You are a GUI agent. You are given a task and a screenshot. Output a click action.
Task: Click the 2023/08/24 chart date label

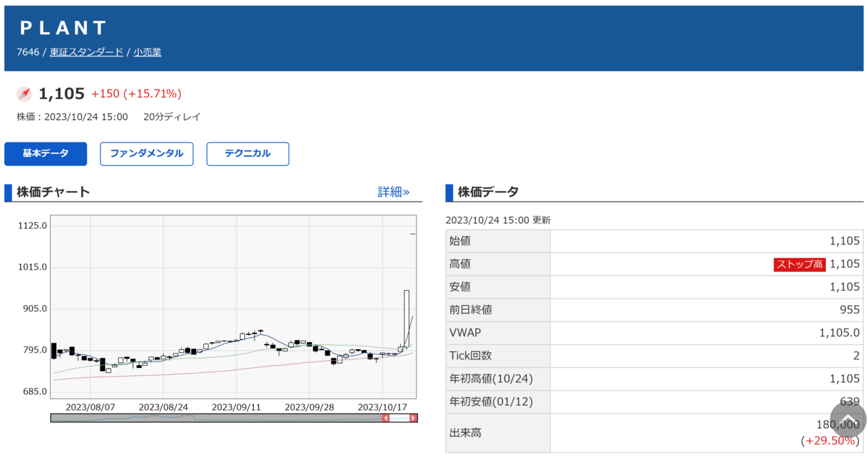pos(163,407)
